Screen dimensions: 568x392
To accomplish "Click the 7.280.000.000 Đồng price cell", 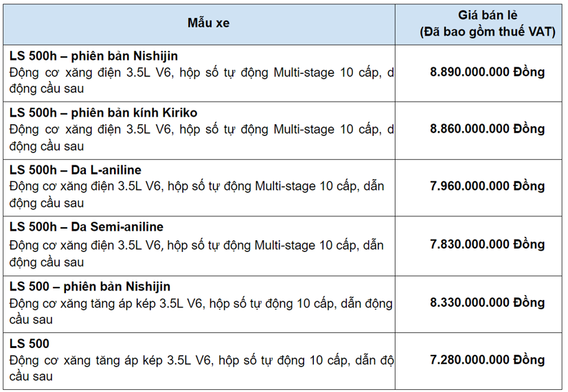I will pos(487,360).
